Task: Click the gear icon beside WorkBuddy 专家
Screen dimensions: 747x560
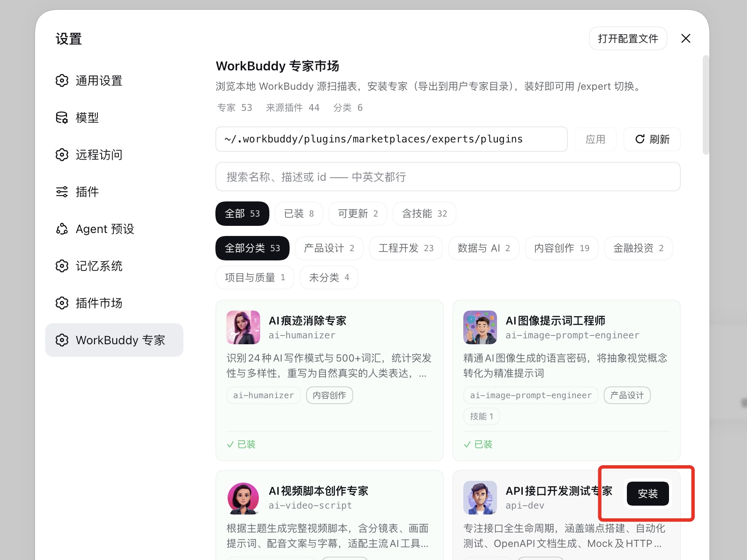Action: click(x=62, y=340)
